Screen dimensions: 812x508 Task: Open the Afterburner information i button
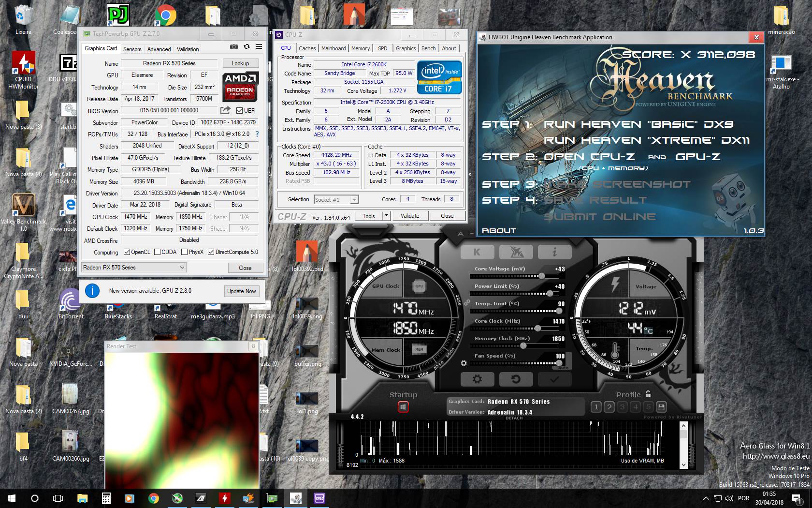tap(554, 252)
